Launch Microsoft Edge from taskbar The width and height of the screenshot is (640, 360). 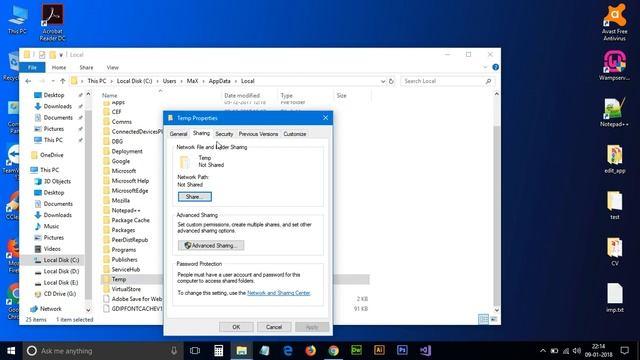coord(288,351)
